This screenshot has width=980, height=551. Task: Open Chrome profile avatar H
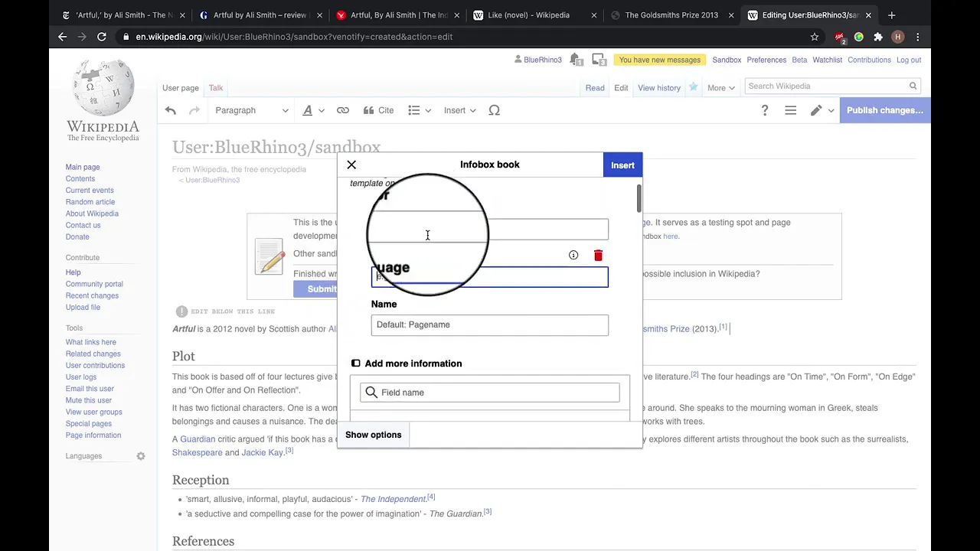tap(898, 37)
